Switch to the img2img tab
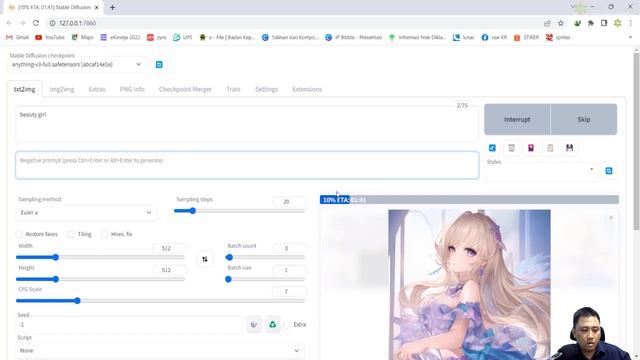This screenshot has width=640, height=360. tap(62, 89)
